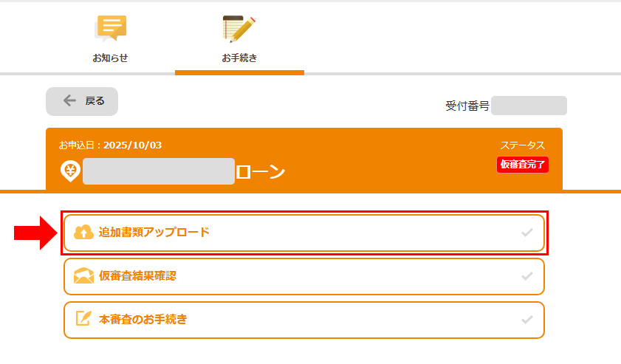621x364 pixels.
Task: Click the open envelope icon
Action: 83,276
